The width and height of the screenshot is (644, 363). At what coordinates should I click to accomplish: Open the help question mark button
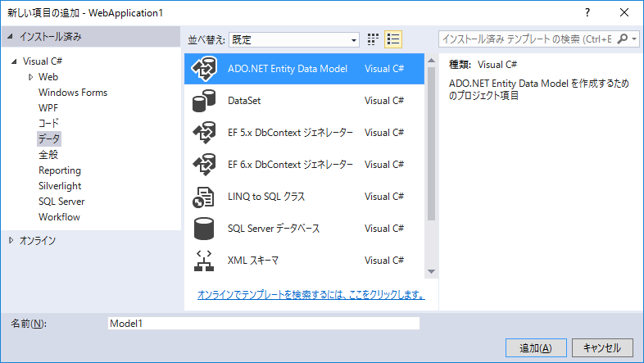(x=587, y=13)
